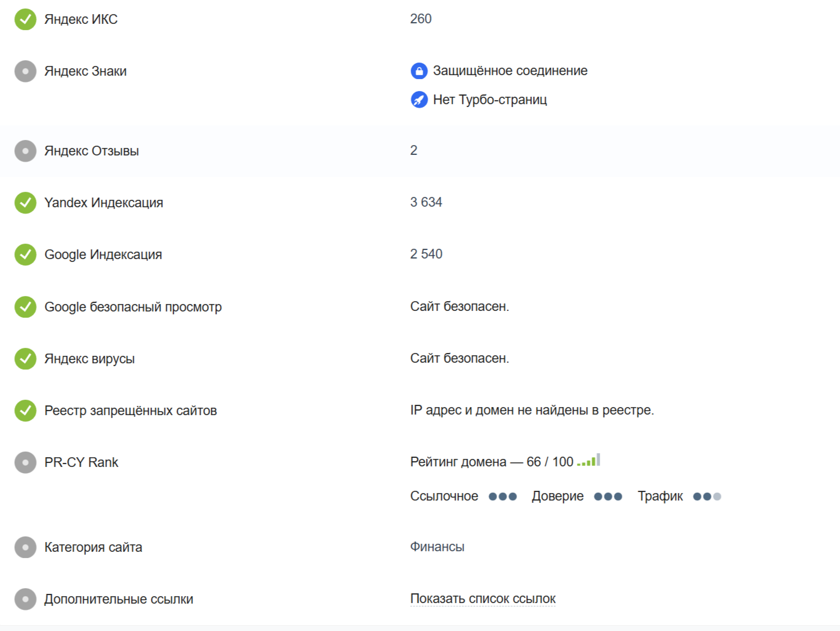Click the gray icon beside Дополнительные ссылки
This screenshot has height=631, width=840.
pos(25,599)
